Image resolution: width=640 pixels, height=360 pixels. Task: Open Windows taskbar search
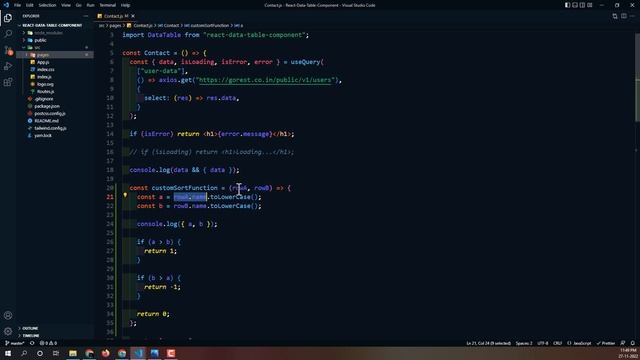[24, 353]
